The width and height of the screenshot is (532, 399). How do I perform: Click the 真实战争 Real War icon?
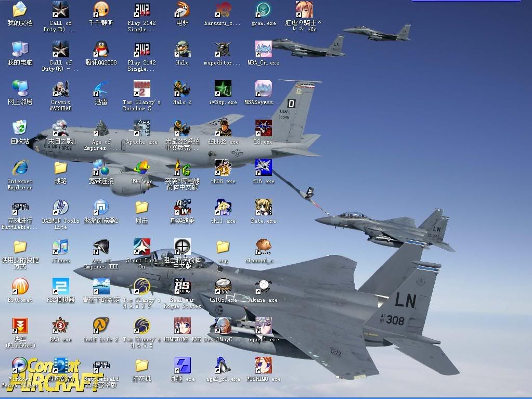point(182,208)
